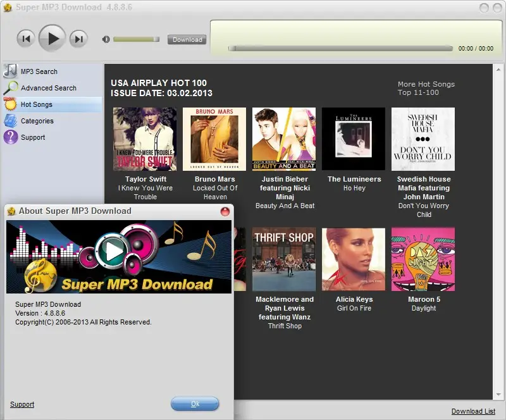This screenshot has width=506, height=420.
Task: Click the Download button in player bar
Action: click(x=187, y=39)
